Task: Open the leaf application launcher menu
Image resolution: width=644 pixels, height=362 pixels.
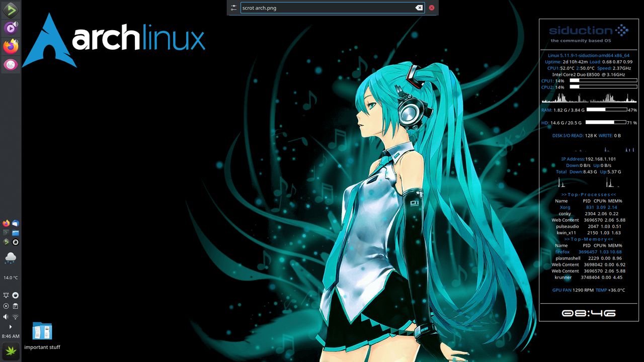Action: pyautogui.click(x=11, y=350)
